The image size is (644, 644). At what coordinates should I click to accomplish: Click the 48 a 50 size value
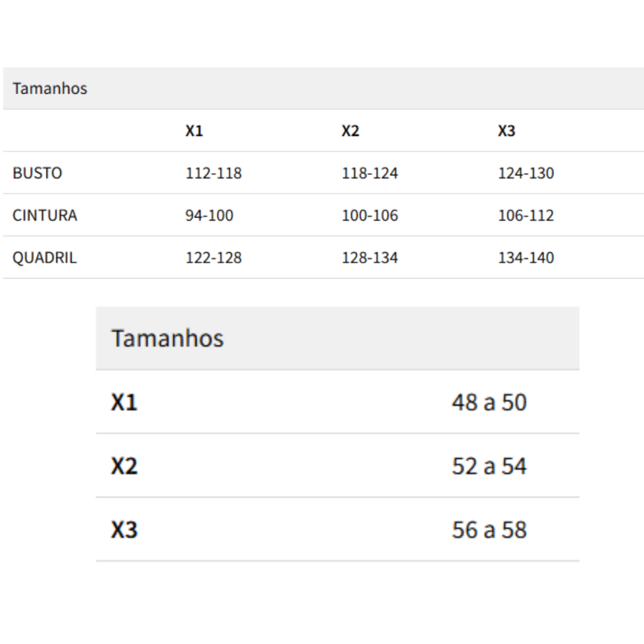click(489, 402)
